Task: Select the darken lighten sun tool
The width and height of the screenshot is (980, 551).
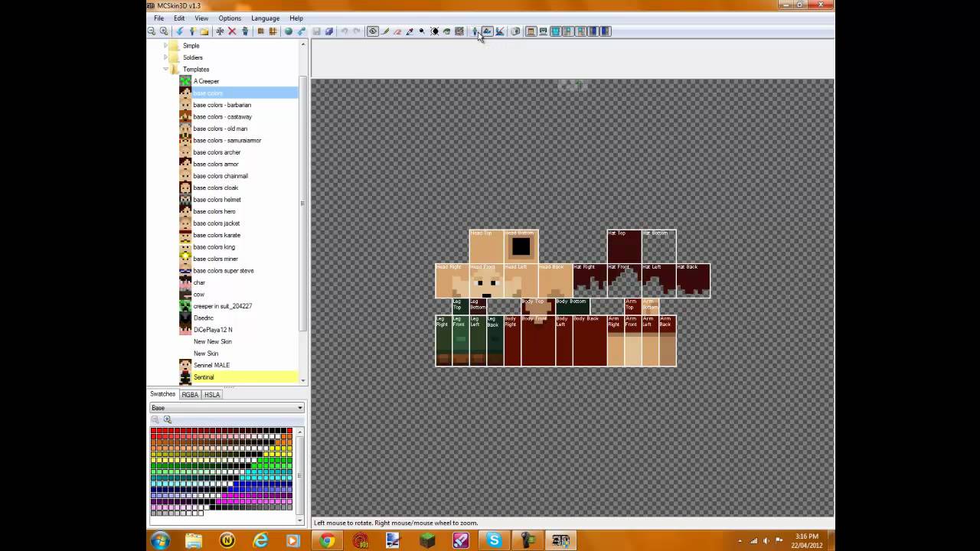Action: pos(434,31)
